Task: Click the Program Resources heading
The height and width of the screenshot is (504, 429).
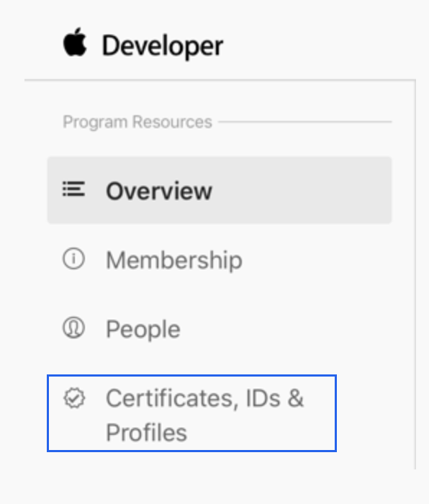Action: pyautogui.click(x=137, y=122)
